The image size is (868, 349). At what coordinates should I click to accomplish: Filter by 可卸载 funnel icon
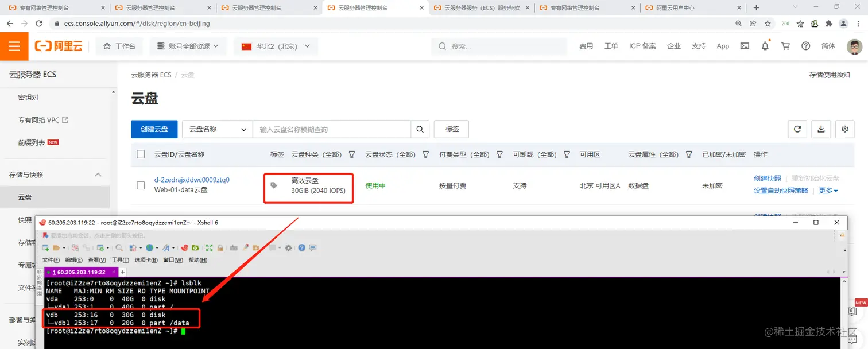point(567,154)
